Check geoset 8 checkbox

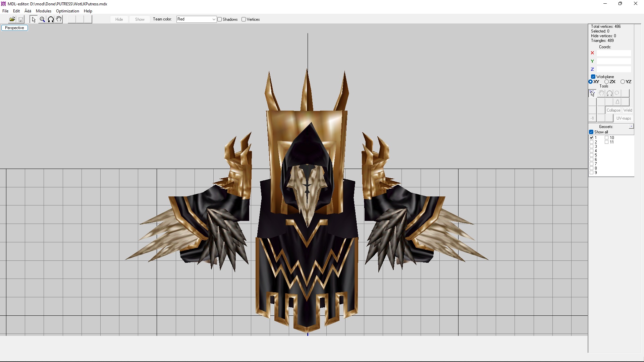[592, 168]
